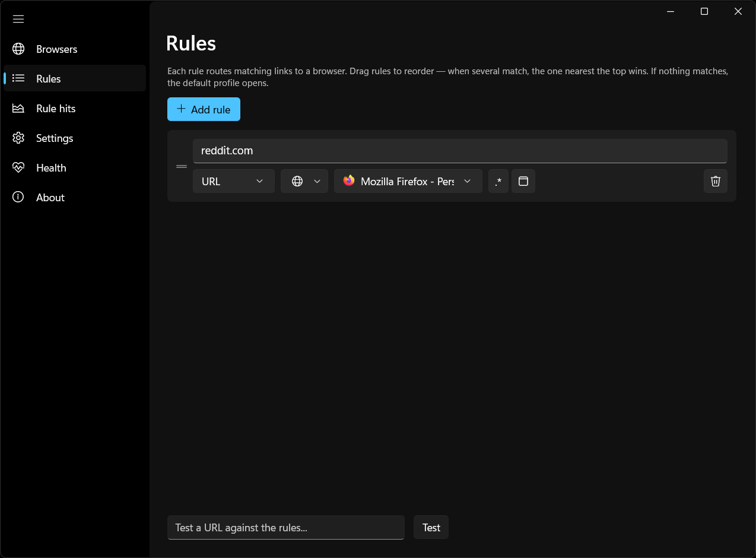Click the Test a URL input field
756x558 pixels.
[286, 527]
